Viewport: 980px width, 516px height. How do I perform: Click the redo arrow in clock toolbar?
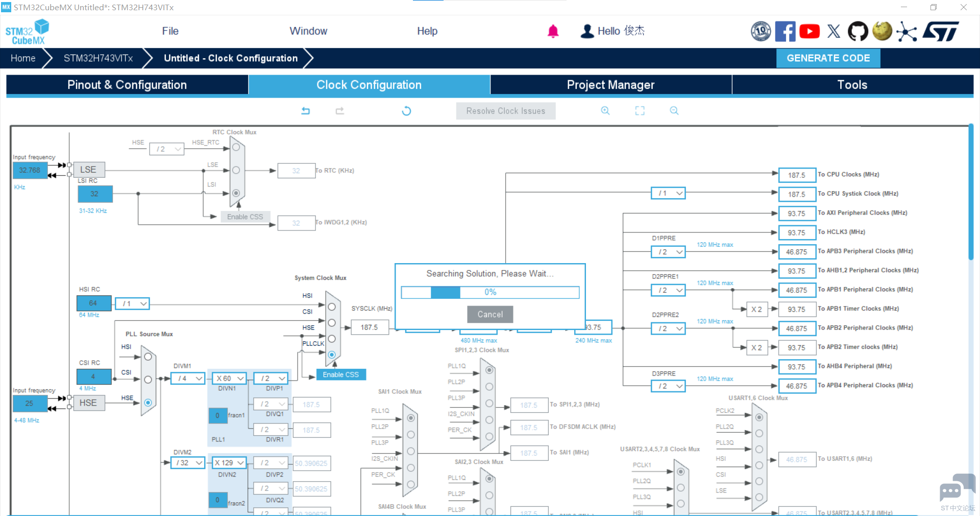(x=340, y=111)
